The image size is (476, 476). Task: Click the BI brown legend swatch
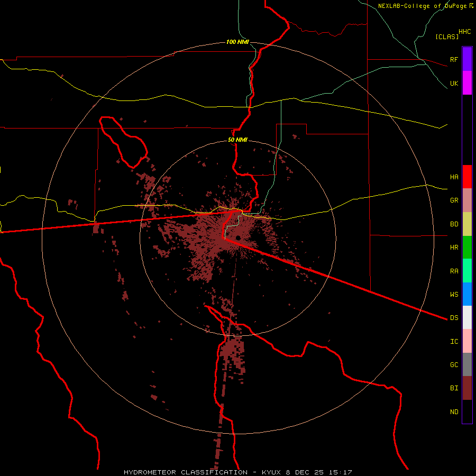[467, 388]
